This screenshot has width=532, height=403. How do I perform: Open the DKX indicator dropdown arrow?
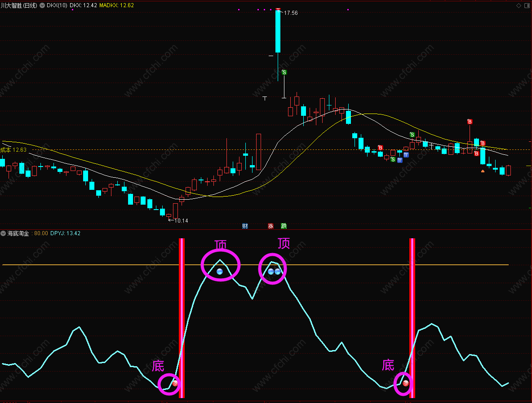42,5
